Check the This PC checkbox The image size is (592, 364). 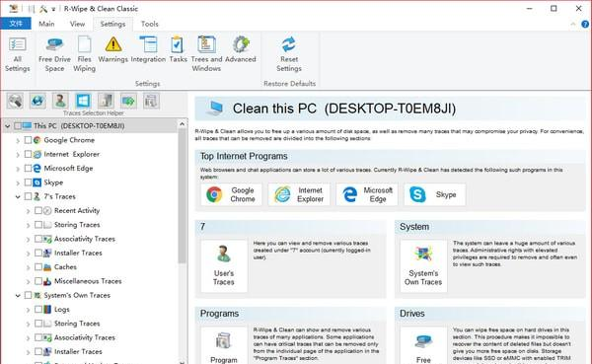click(18, 125)
